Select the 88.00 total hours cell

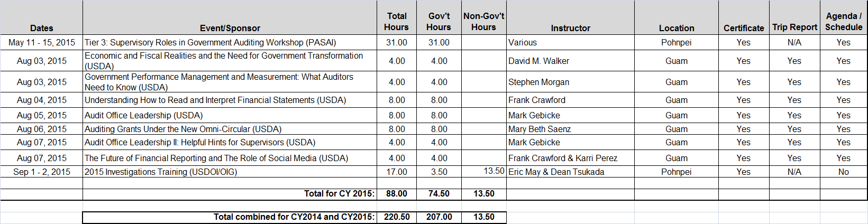[397, 193]
